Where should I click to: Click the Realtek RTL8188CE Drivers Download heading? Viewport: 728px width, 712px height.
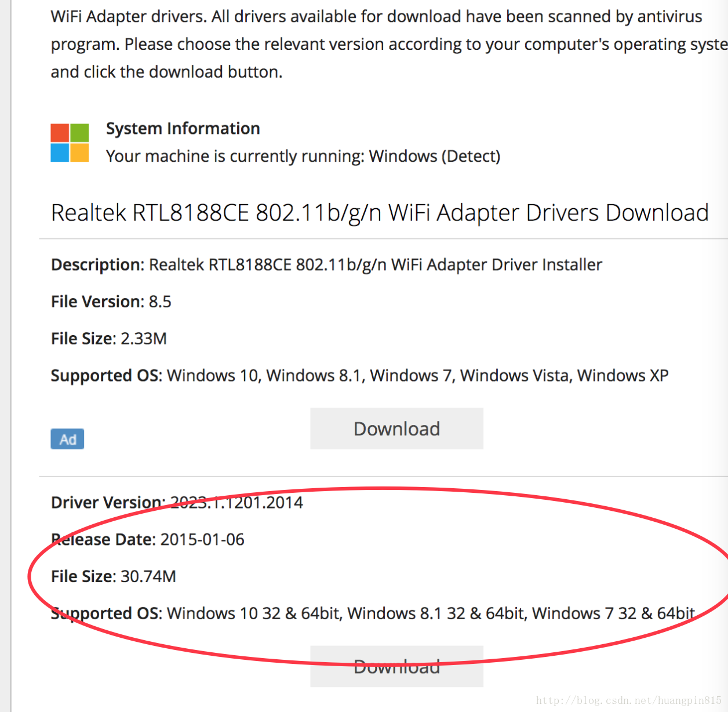coord(380,213)
